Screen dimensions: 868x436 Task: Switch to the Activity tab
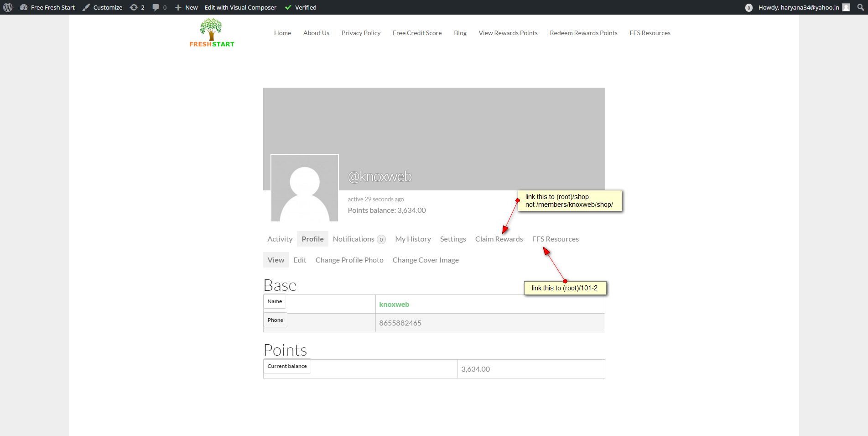click(x=280, y=239)
